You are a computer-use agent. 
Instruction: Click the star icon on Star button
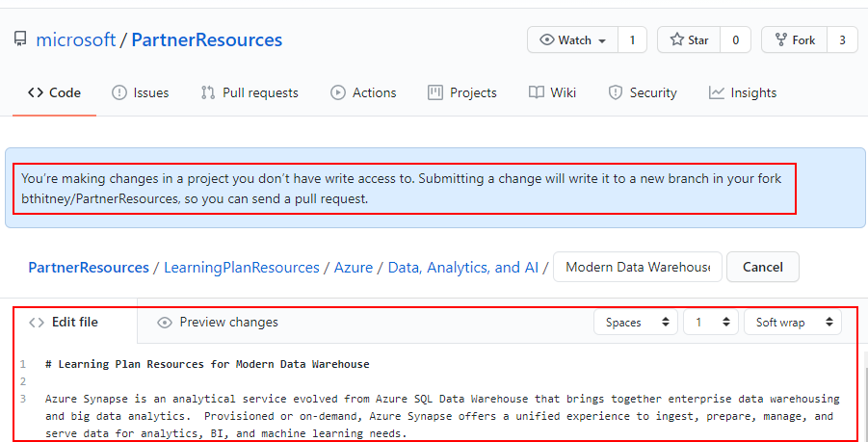tap(676, 39)
